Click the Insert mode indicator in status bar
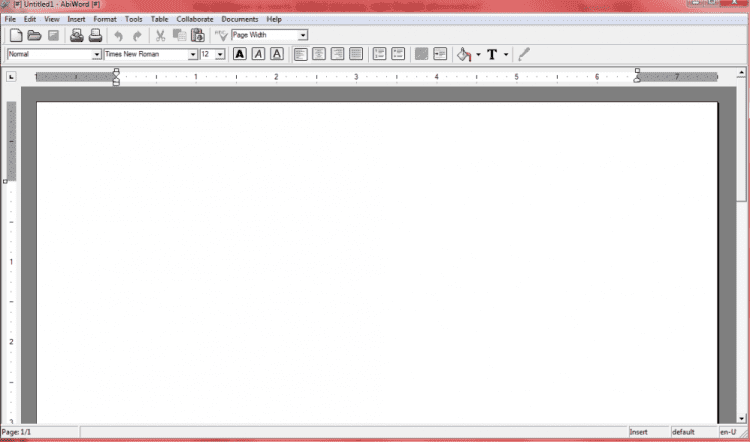Image resolution: width=750 pixels, height=442 pixels. point(638,432)
